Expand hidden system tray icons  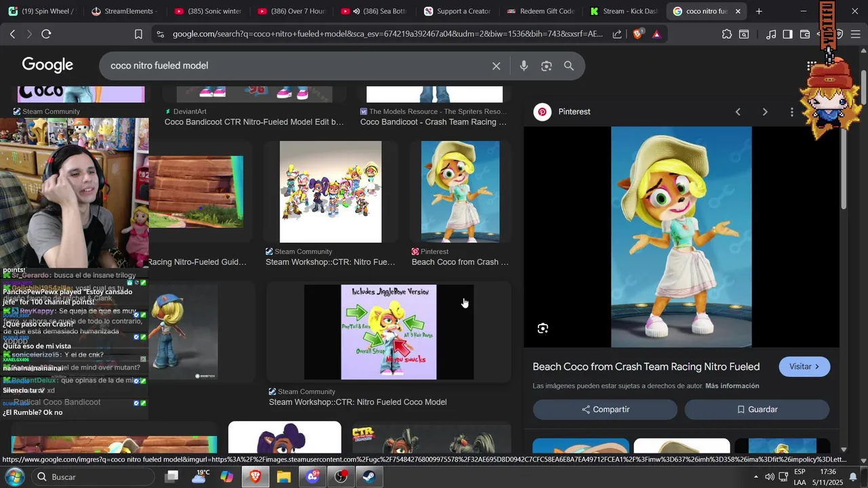755,476
